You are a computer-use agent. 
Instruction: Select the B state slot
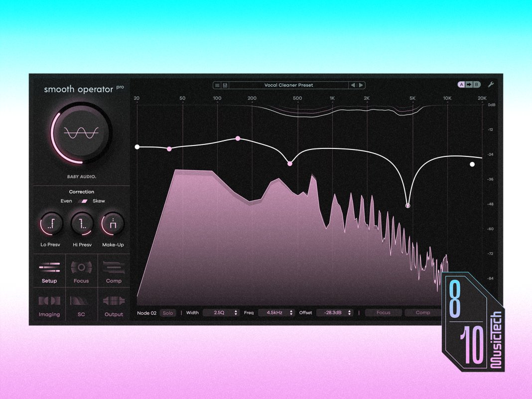477,85
